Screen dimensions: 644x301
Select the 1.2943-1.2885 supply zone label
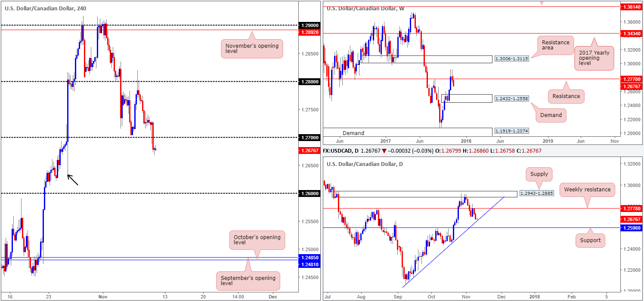pyautogui.click(x=538, y=194)
